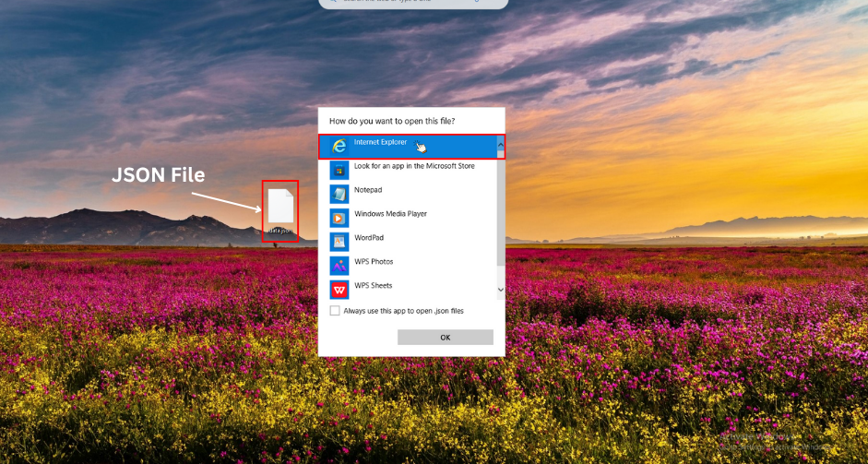Pick the WPS Sheets label
This screenshot has height=464, width=868.
(x=374, y=286)
